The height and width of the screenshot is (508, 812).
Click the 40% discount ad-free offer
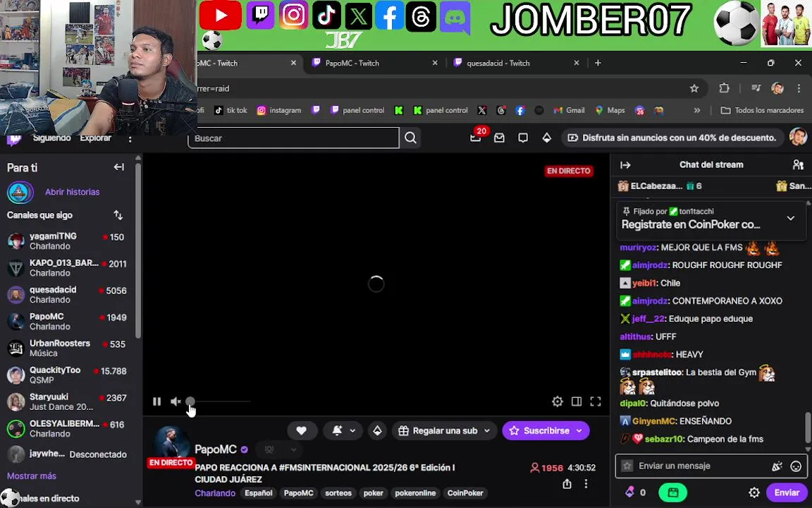coord(672,138)
